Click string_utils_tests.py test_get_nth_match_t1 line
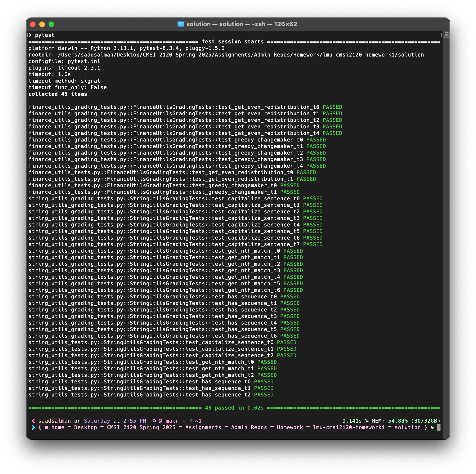This screenshot has width=476, height=474. 153,368
